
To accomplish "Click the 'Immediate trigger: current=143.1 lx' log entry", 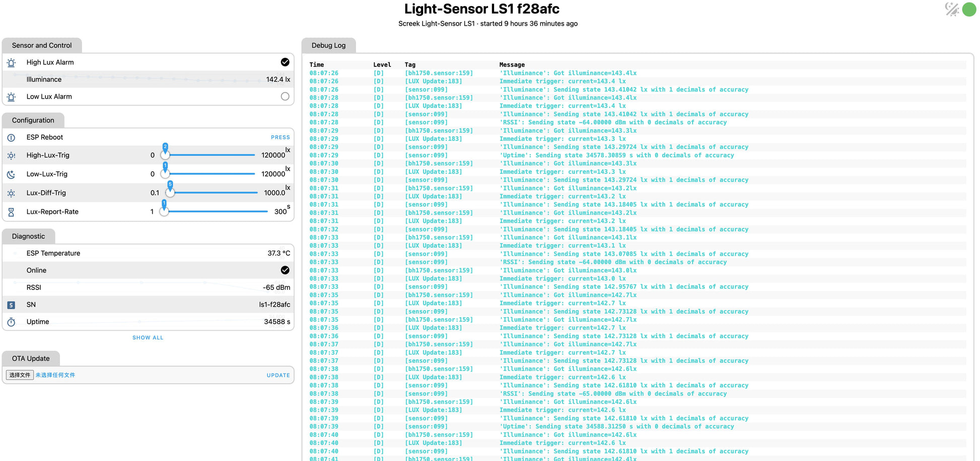I will coord(563,246).
